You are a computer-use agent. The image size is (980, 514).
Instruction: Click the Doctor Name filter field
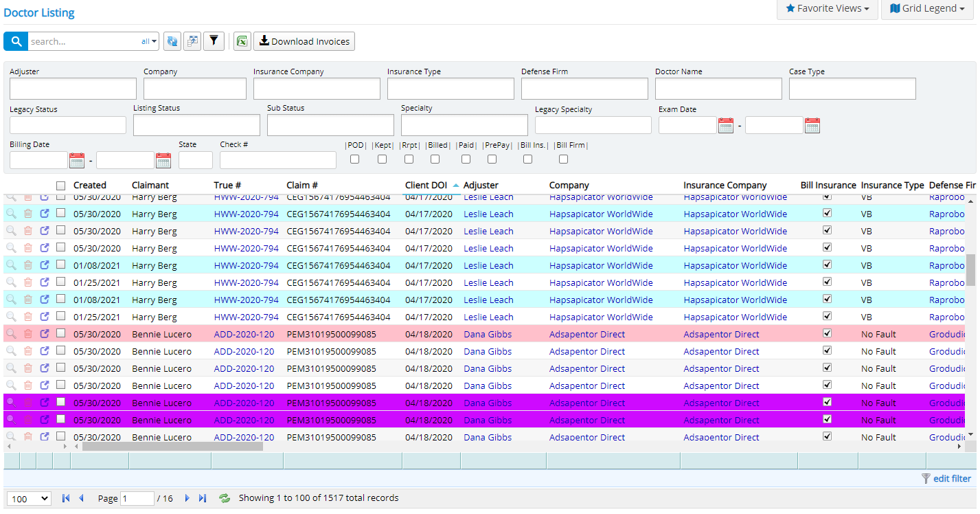point(718,89)
